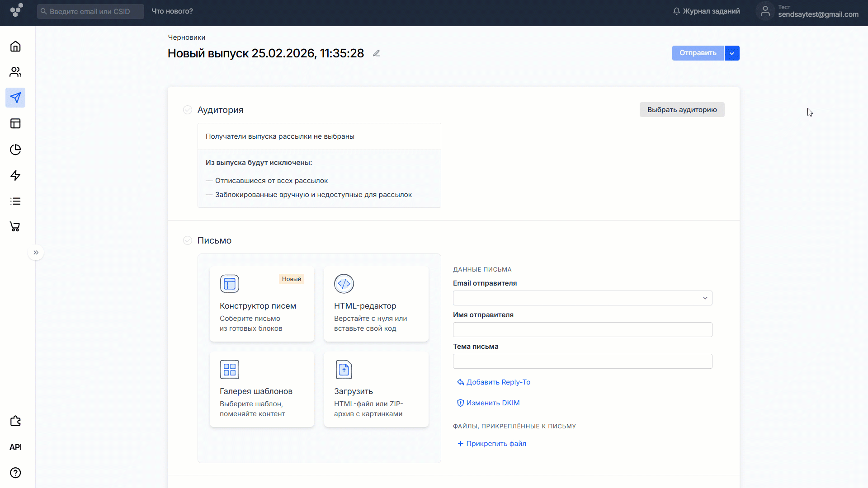Click the Аудитория step status circle
This screenshot has width=868, height=488.
(x=188, y=110)
